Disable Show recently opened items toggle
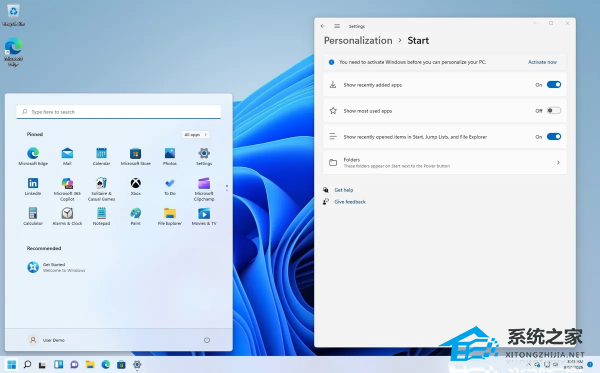The height and width of the screenshot is (373, 600). [554, 137]
